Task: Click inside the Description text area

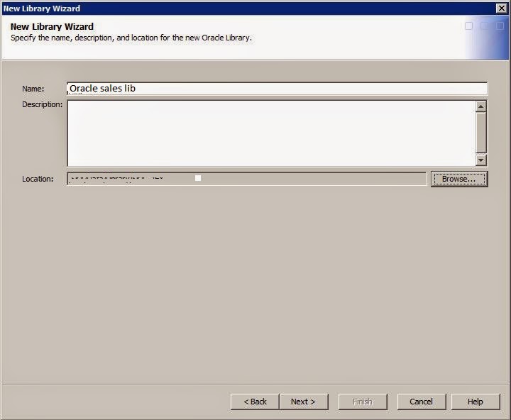Action: [271, 133]
